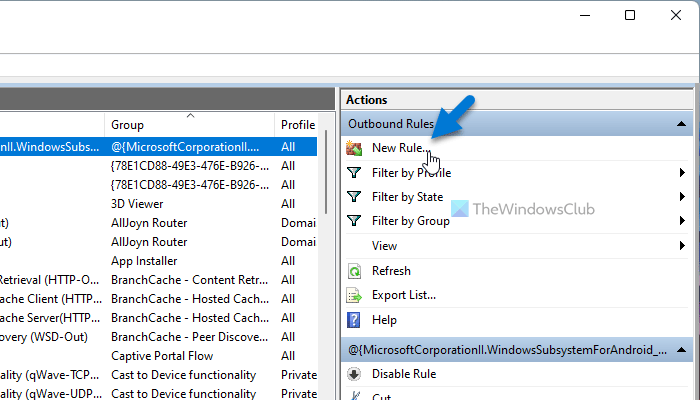This screenshot has width=700, height=400.
Task: Choose Refresh in the Actions pane
Action: (391, 271)
